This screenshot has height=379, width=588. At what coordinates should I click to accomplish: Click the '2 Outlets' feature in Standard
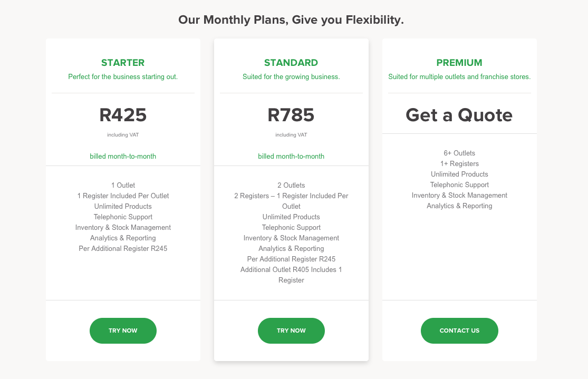(x=291, y=185)
